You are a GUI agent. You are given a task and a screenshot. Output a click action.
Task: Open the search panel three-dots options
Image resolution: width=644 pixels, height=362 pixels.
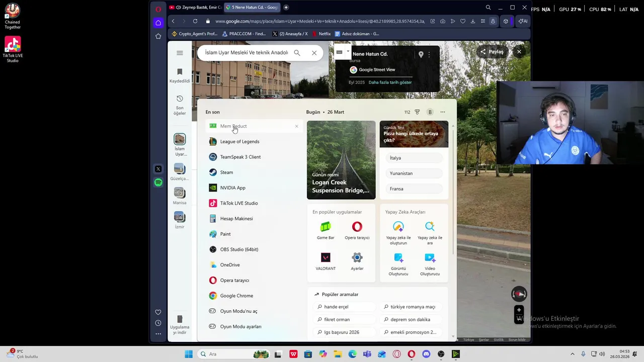coord(443,112)
